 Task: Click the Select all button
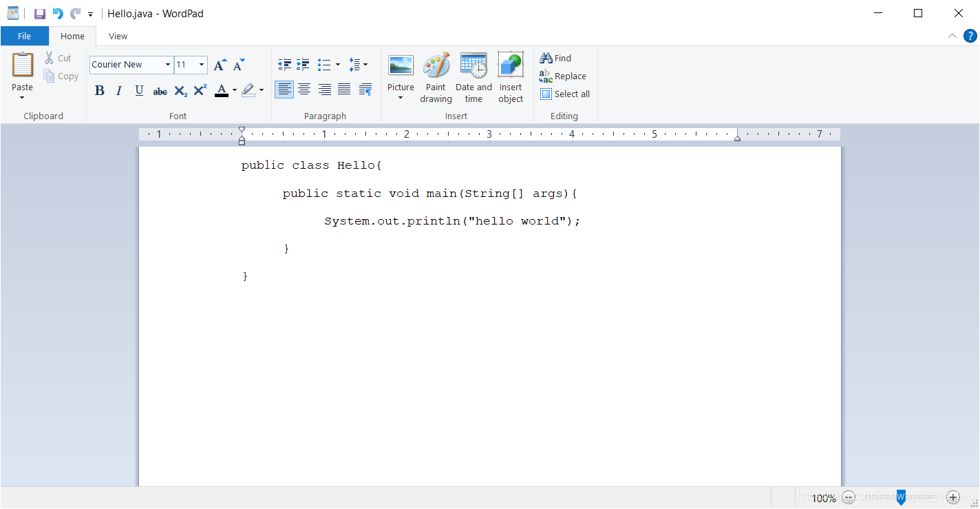565,94
